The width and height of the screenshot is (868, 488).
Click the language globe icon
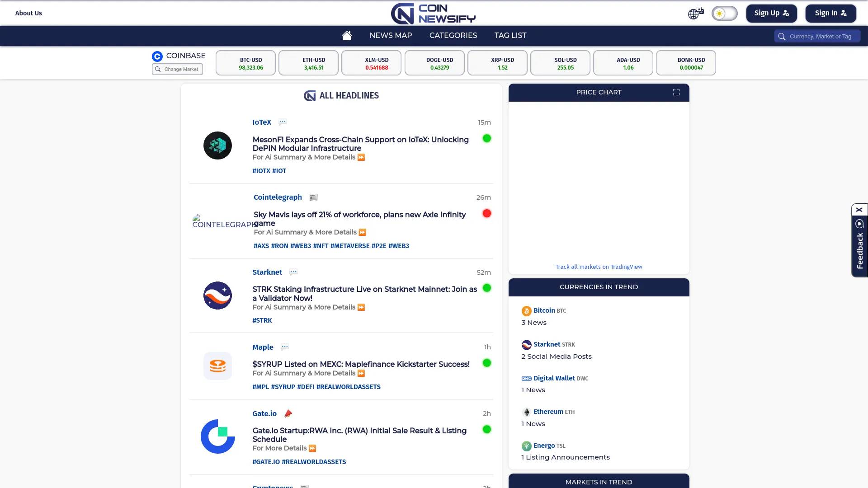tap(695, 13)
